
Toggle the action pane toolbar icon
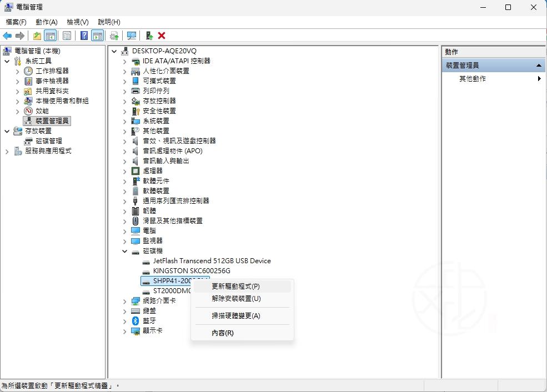coord(97,35)
